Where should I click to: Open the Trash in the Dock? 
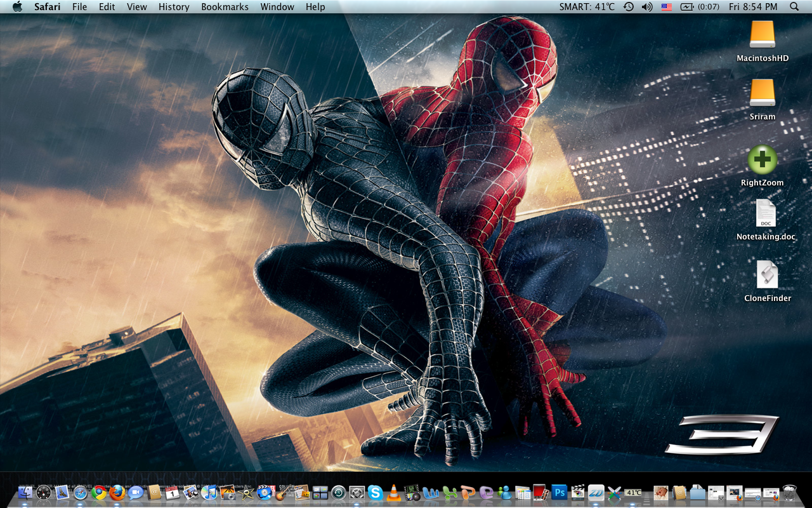tap(789, 492)
